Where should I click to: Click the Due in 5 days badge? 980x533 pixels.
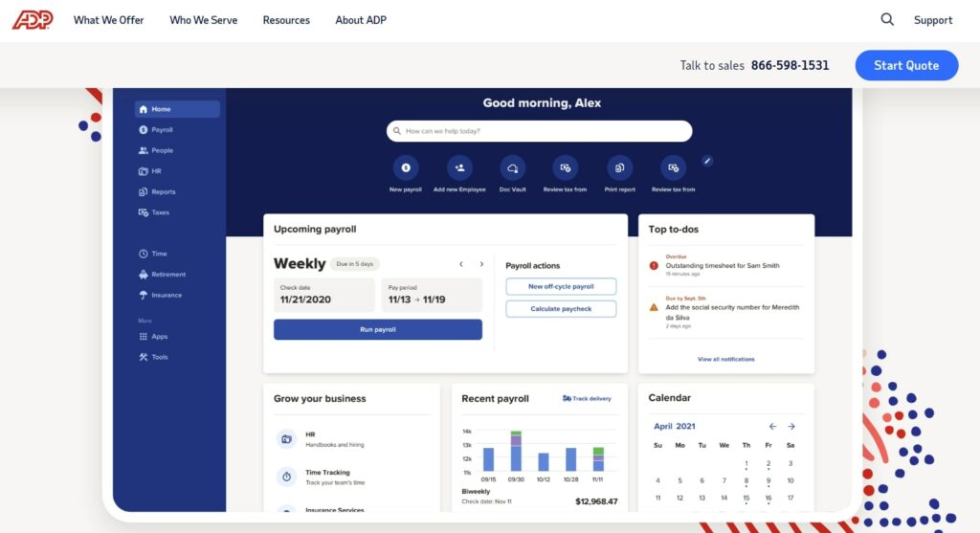coord(354,264)
